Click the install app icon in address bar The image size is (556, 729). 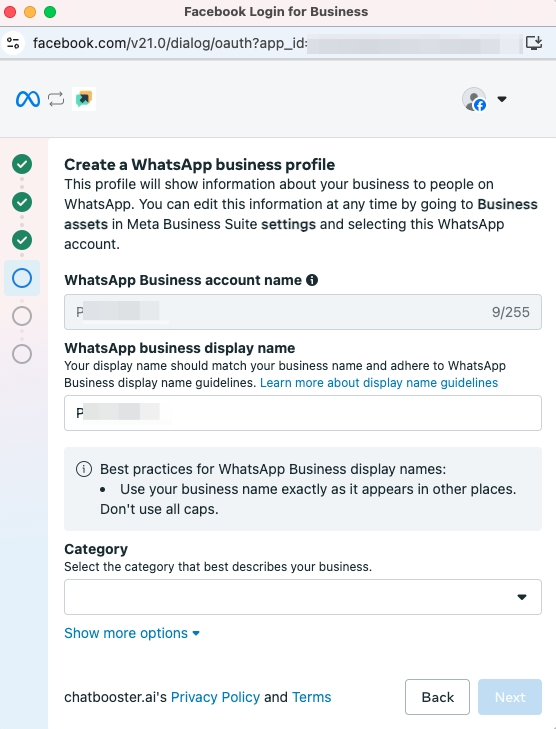point(534,43)
